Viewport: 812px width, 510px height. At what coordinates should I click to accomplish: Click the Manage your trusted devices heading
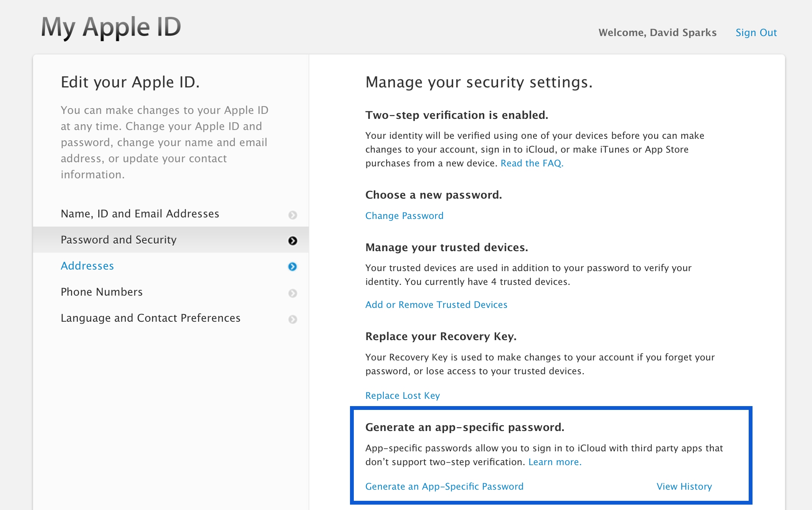tap(447, 248)
